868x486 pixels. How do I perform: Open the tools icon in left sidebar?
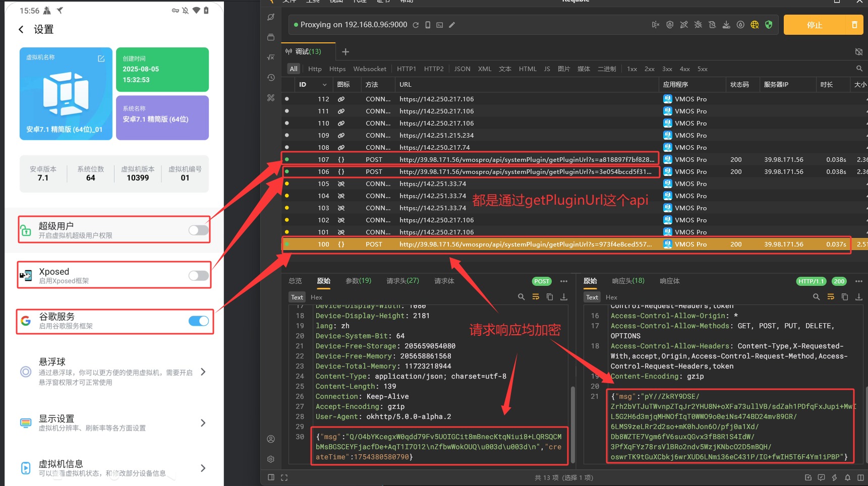(x=271, y=98)
